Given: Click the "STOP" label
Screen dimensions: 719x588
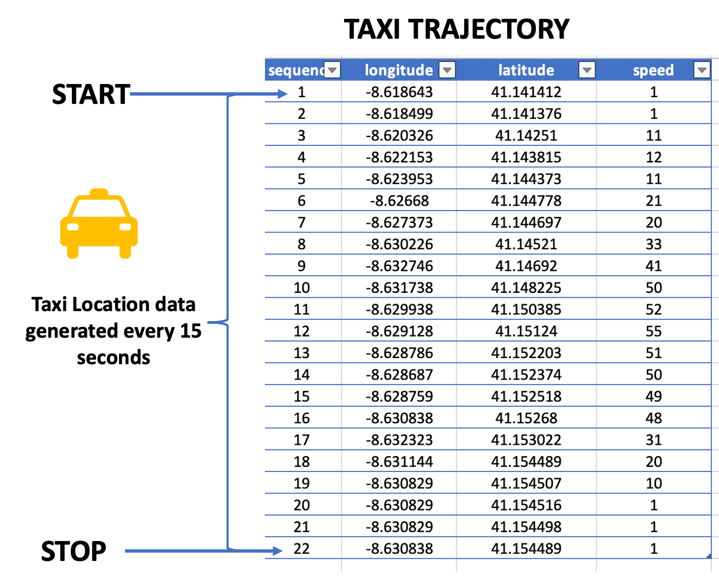Looking at the screenshot, I should (74, 552).
